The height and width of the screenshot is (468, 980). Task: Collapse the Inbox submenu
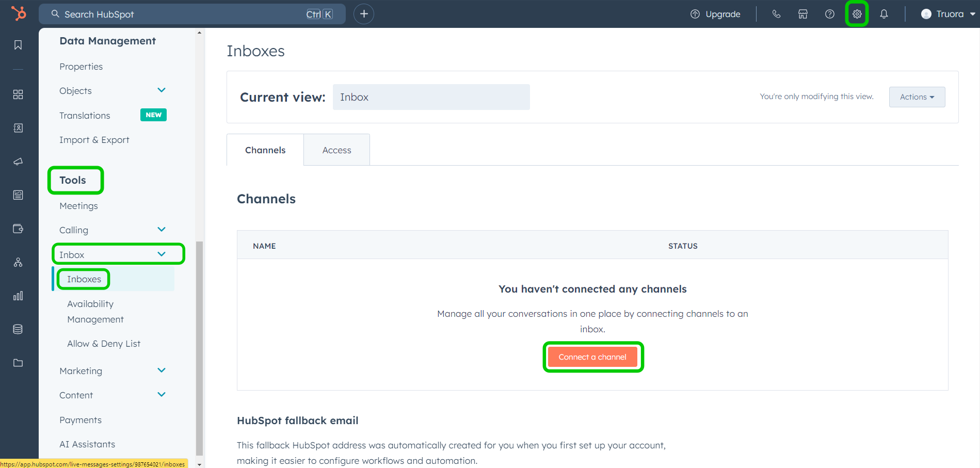point(162,254)
